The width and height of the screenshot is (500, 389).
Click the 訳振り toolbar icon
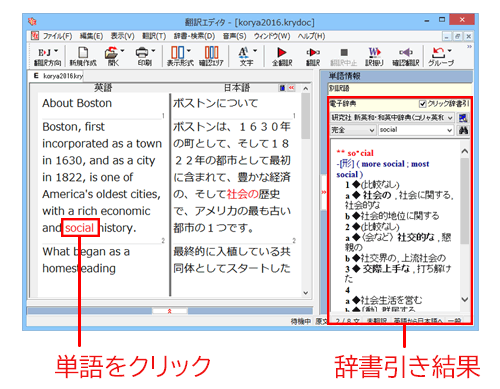click(x=374, y=56)
